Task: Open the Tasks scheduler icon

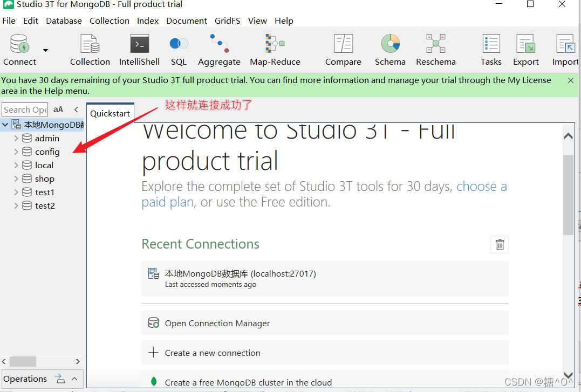Action: point(491,50)
